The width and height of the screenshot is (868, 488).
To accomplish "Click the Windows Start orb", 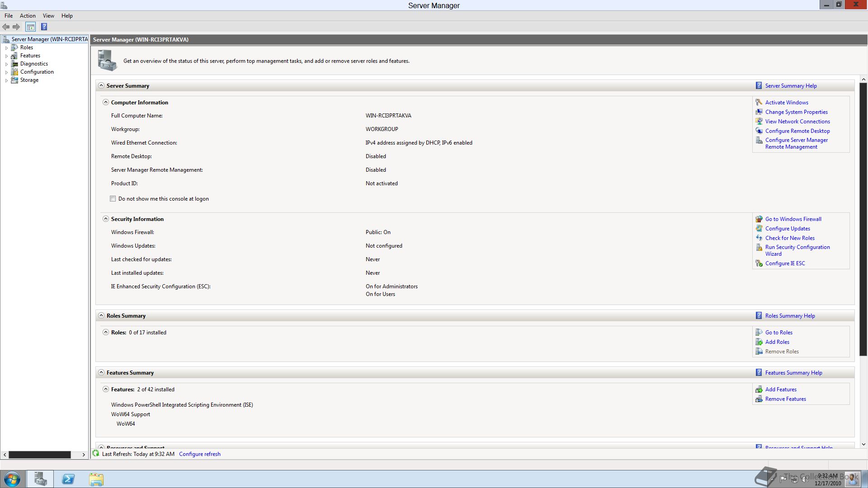I will [12, 479].
